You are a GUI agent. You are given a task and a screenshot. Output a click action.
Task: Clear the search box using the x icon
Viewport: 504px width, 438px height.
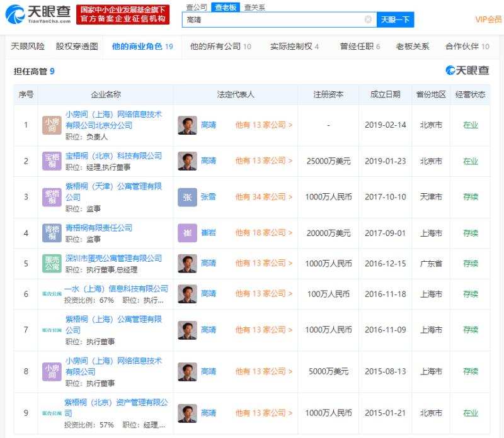click(x=367, y=20)
